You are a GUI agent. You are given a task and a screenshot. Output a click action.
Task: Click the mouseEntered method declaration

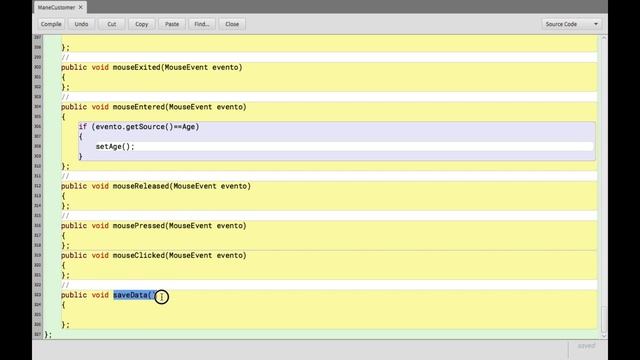pyautogui.click(x=153, y=107)
